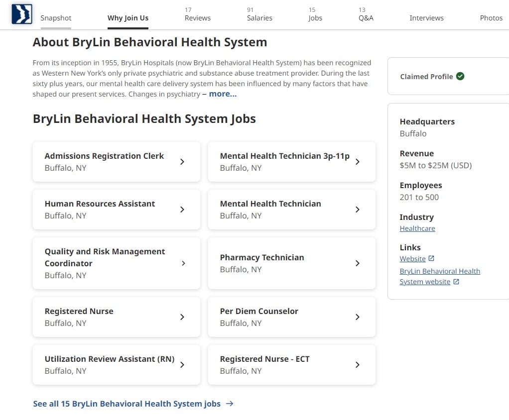Click the 'About BryLin Behavioral Health System' heading
This screenshot has height=420, width=509.
click(150, 42)
